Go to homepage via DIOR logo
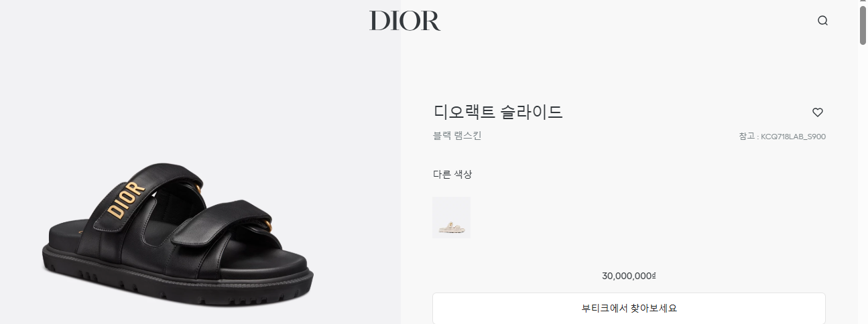The width and height of the screenshot is (868, 324). (x=405, y=21)
